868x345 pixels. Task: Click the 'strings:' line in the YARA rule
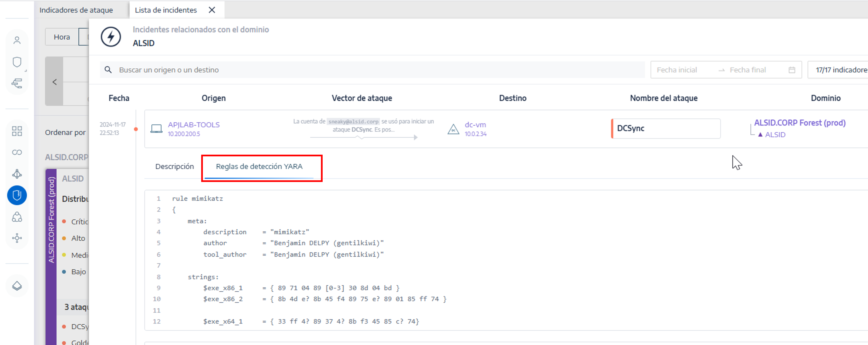point(203,277)
